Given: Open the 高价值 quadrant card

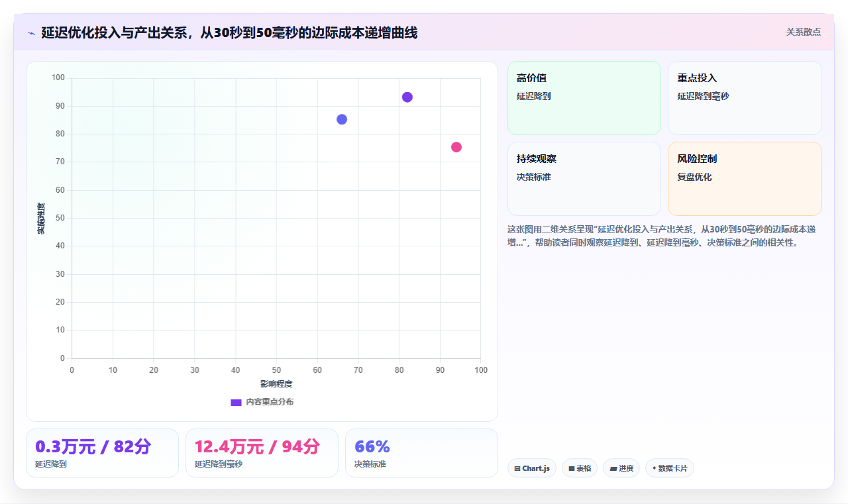Looking at the screenshot, I should pos(584,98).
